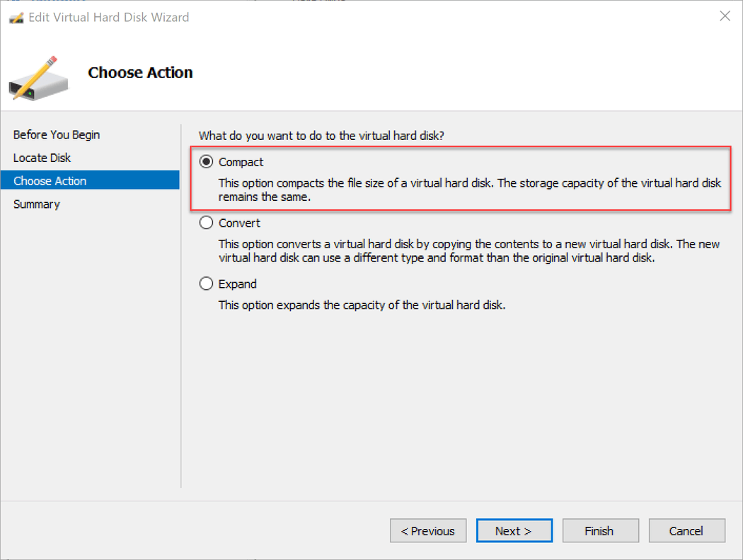Select the Compact radio button
The height and width of the screenshot is (560, 743).
coord(206,162)
